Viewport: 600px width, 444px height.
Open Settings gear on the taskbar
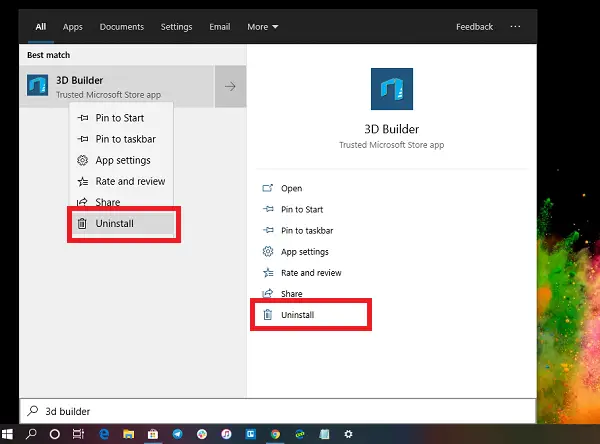[348, 434]
